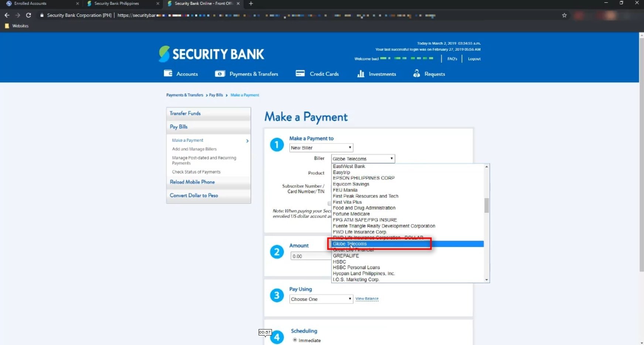Open the Credit Cards menu

click(x=324, y=74)
